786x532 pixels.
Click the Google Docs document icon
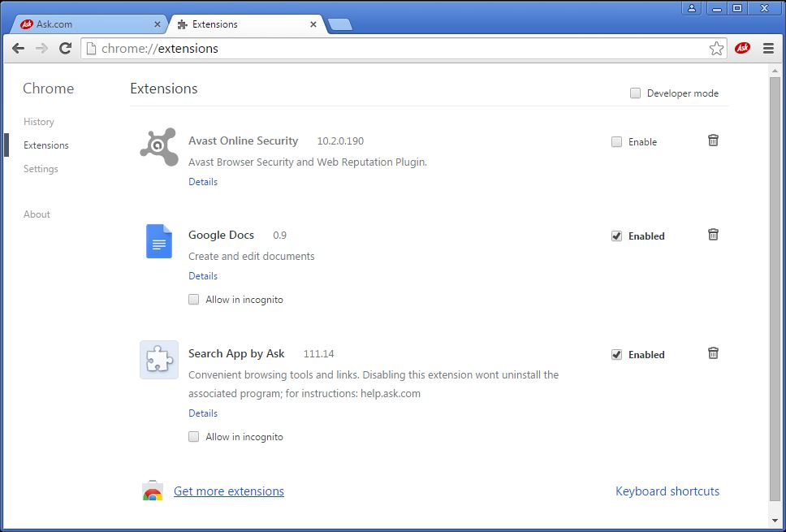[x=159, y=241]
